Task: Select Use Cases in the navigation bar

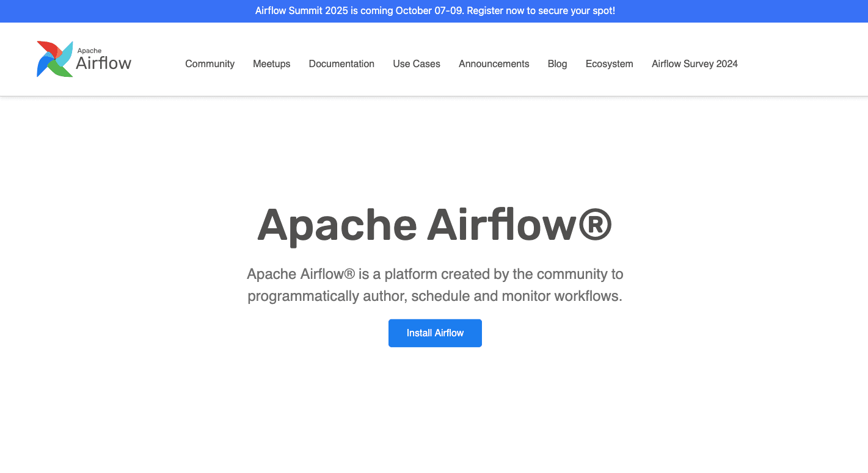Action: (x=416, y=64)
